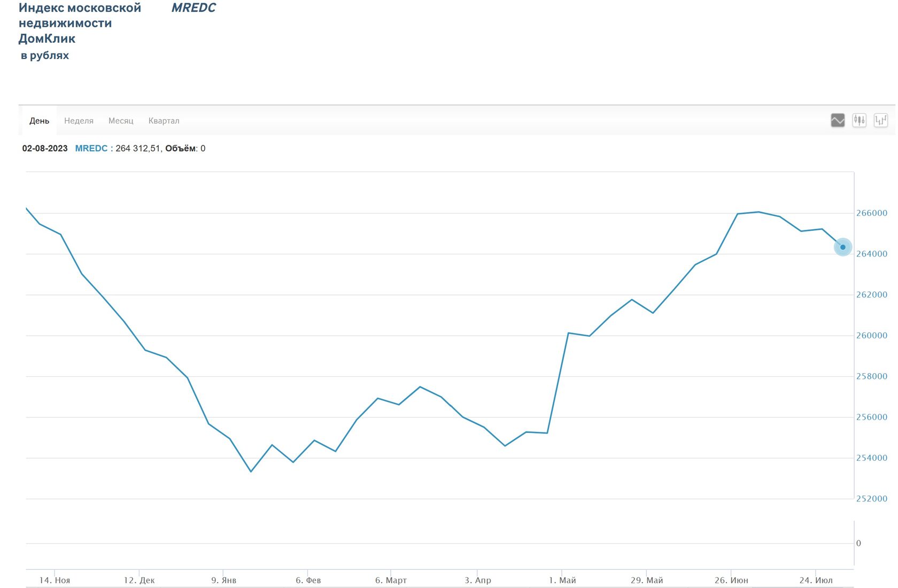Select the Квартал tab
Screen dimensions: 898x588
tap(164, 121)
